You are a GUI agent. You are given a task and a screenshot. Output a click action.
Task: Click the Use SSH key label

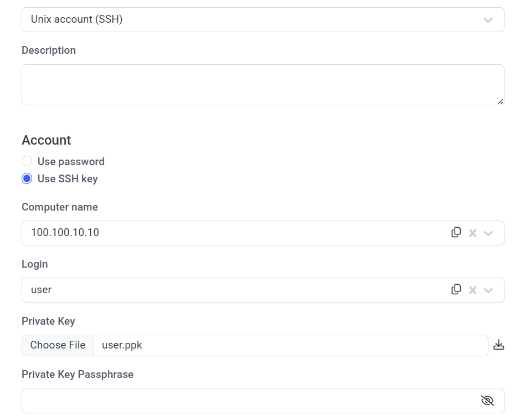(x=68, y=178)
